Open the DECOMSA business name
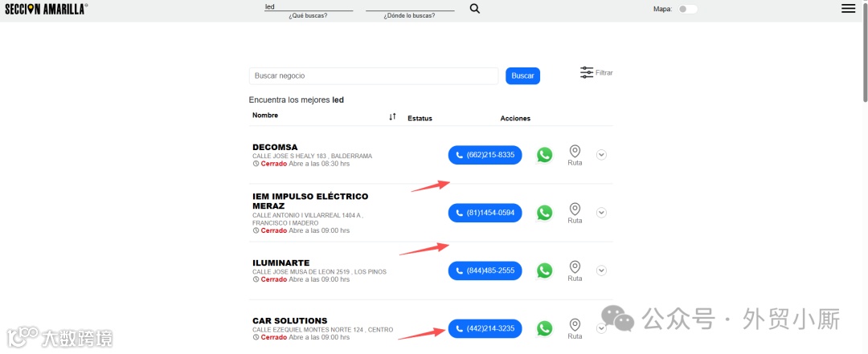 (x=275, y=147)
